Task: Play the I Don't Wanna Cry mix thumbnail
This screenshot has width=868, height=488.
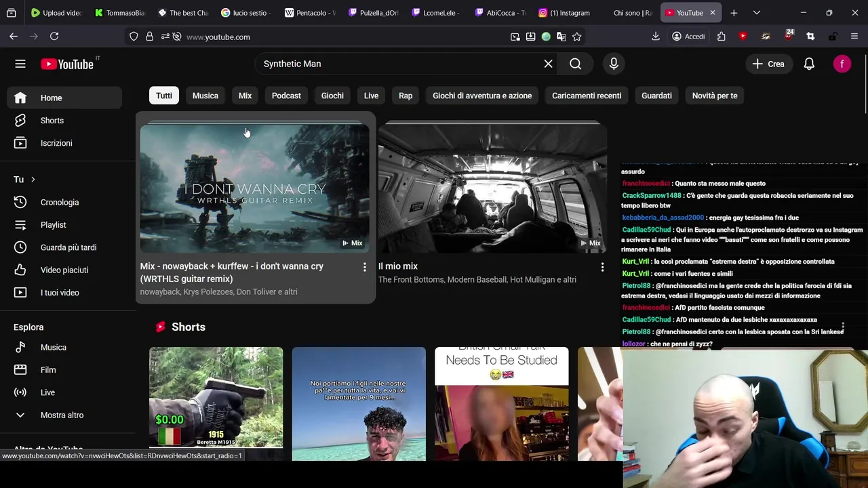Action: coord(254,188)
